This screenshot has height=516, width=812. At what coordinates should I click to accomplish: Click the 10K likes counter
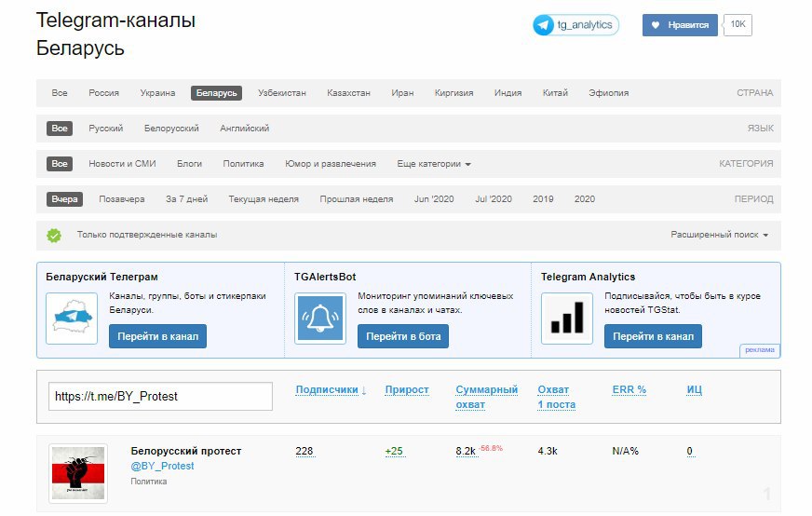click(x=738, y=24)
